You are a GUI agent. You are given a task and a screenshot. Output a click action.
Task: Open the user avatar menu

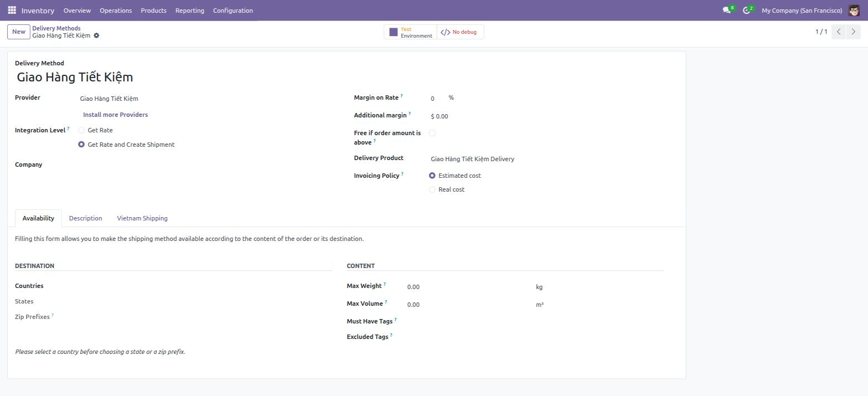click(x=854, y=11)
